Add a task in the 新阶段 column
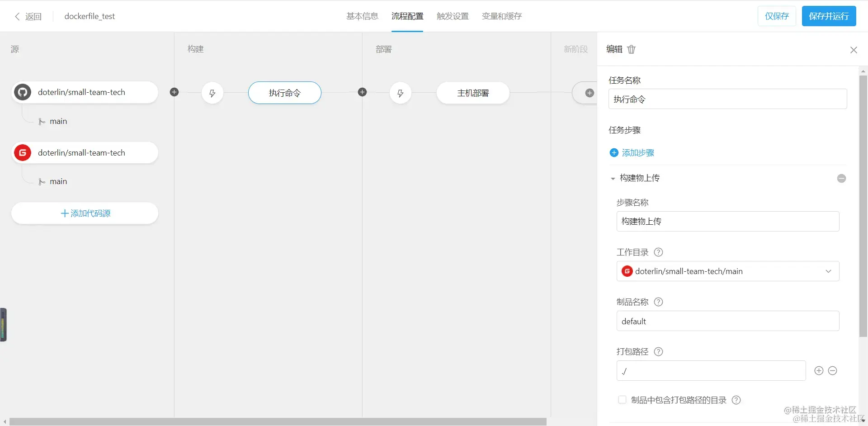868x426 pixels. click(590, 93)
